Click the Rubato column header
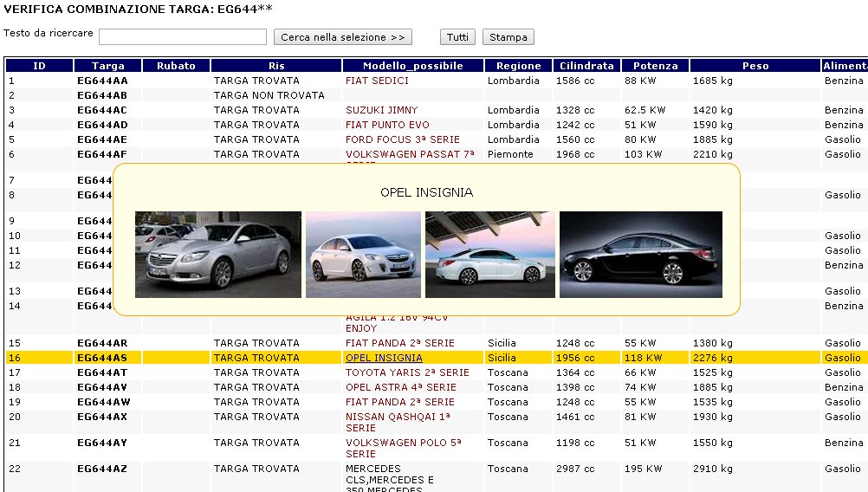868x492 pixels. [x=176, y=66]
